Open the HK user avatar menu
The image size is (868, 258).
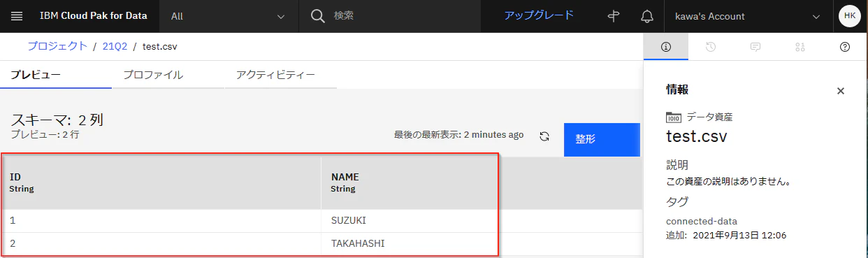(849, 16)
